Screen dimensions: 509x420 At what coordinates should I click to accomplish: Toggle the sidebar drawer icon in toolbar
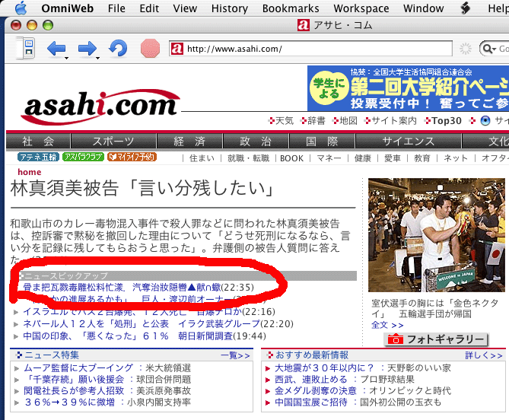[x=27, y=49]
